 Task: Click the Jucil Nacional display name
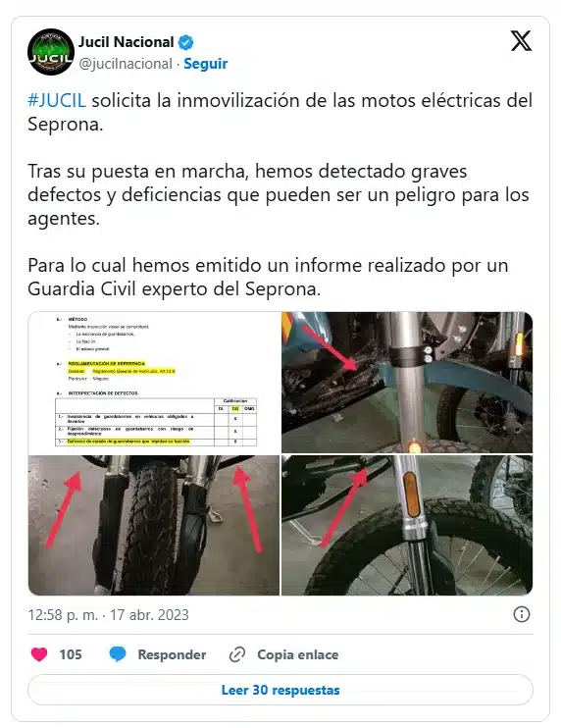pos(126,42)
